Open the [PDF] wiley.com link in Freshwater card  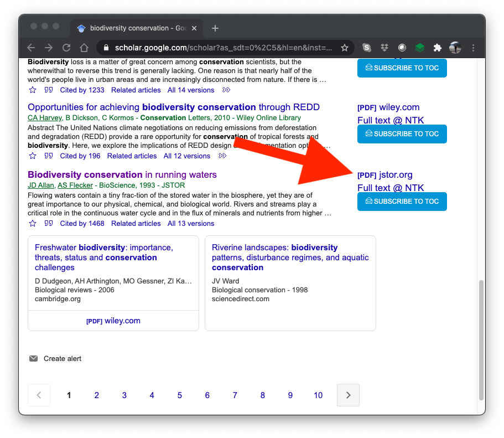pos(113,321)
